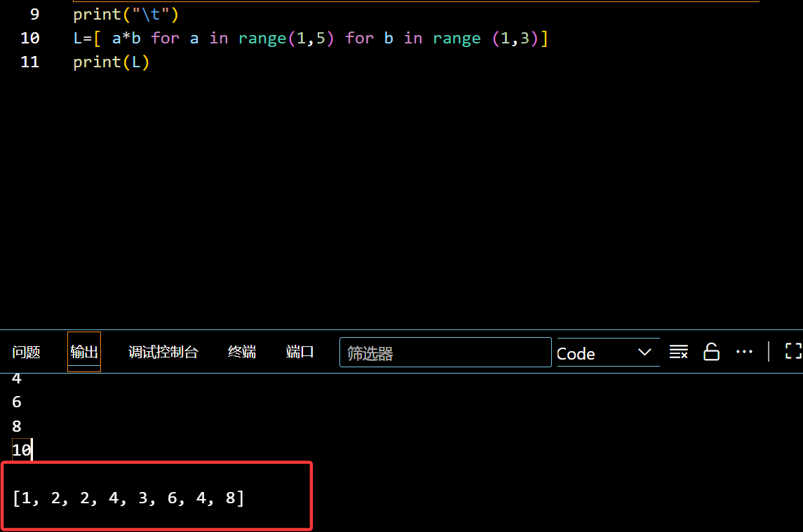Place cursor in print("\t") statement
This screenshot has width=803, height=532.
coord(126,14)
